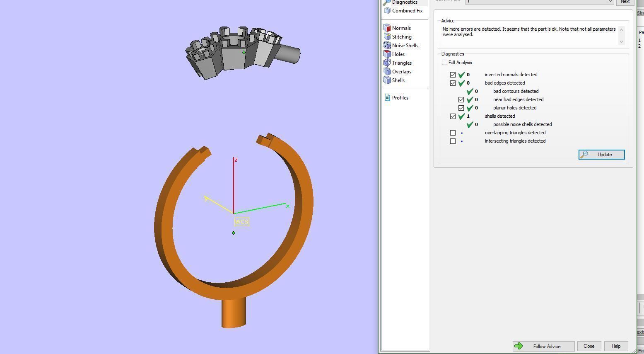Toggle the shells detected checkbox

tap(453, 116)
